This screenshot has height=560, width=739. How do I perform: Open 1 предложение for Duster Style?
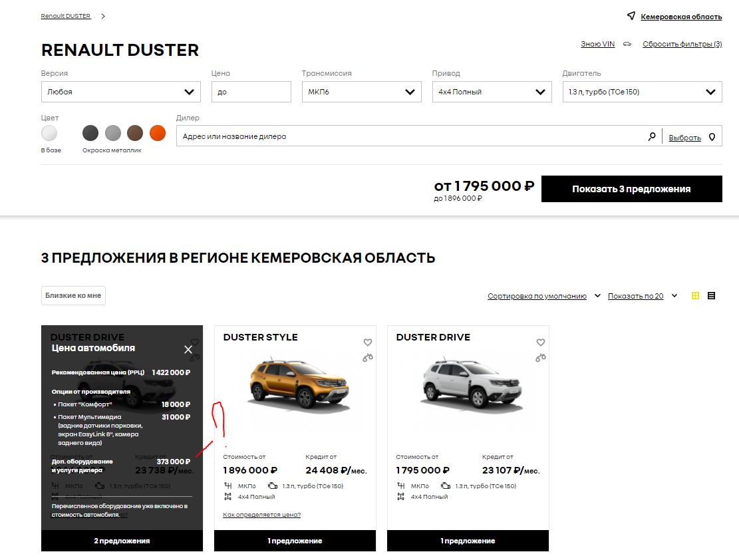click(x=295, y=541)
